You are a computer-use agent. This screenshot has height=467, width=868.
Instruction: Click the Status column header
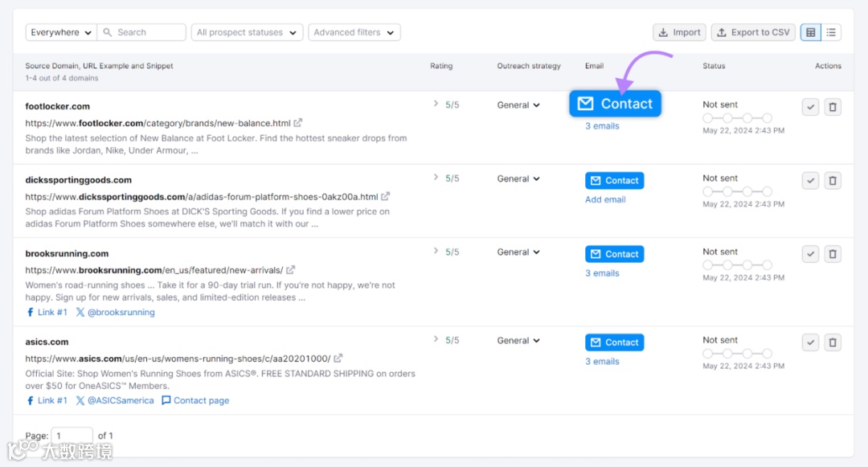click(x=714, y=66)
